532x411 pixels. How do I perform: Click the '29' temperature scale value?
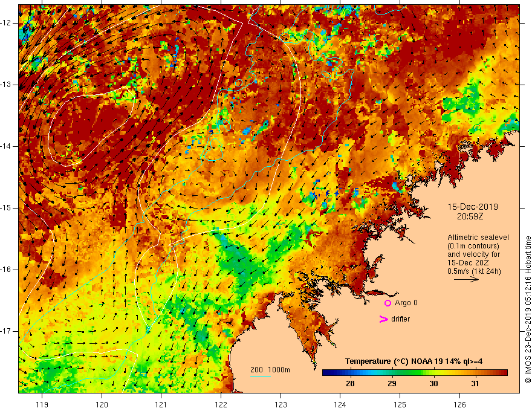[392, 384]
